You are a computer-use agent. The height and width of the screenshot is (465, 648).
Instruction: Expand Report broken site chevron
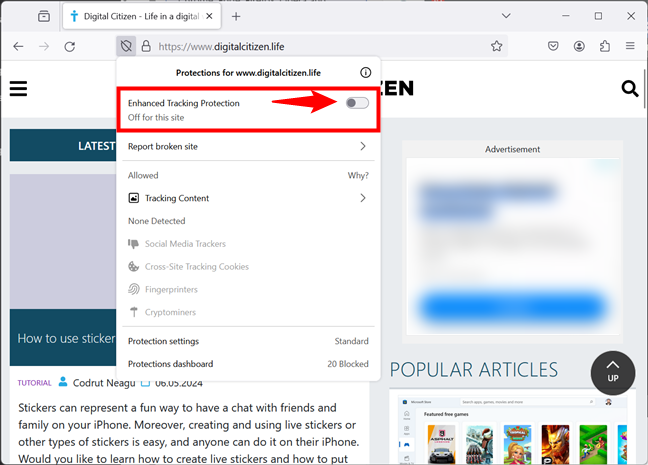coord(363,146)
